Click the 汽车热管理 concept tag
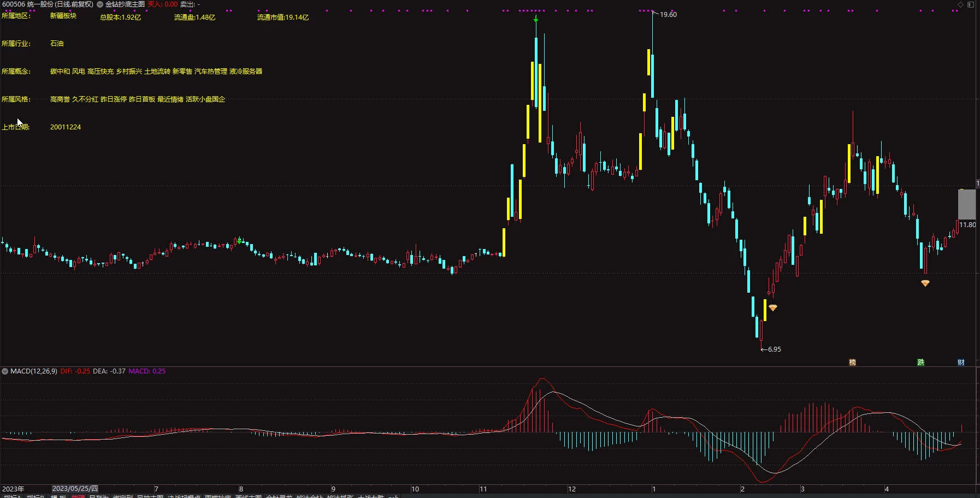Screen dimensions: 980x498 tap(211, 72)
